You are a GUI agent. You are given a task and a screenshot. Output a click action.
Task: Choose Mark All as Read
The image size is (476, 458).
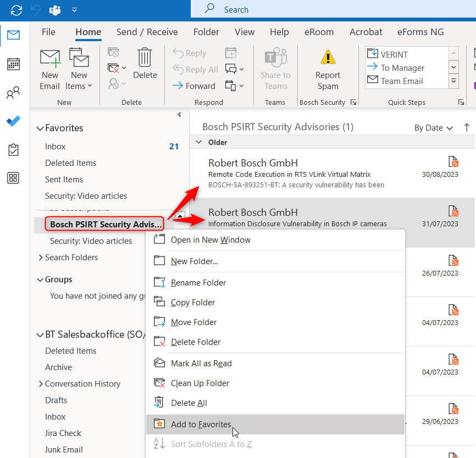[x=201, y=363]
